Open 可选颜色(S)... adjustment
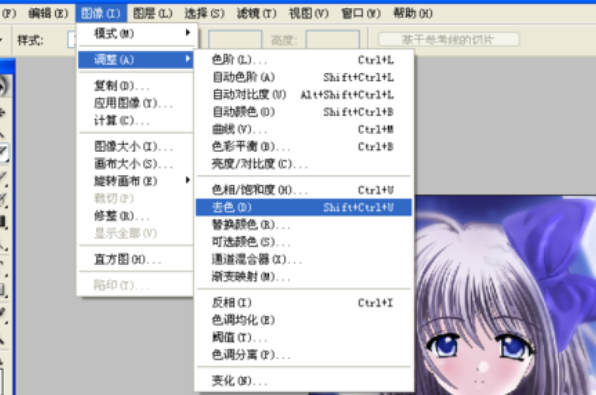This screenshot has height=395, width=596. pyautogui.click(x=303, y=242)
